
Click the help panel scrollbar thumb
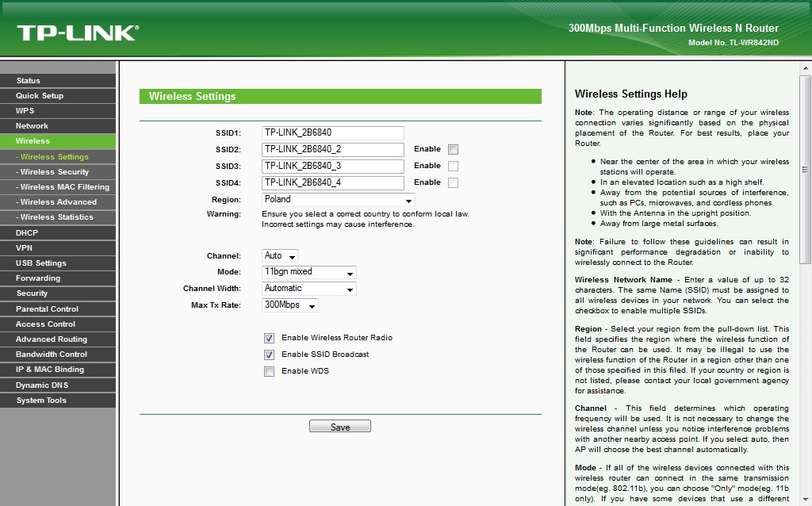click(x=806, y=170)
